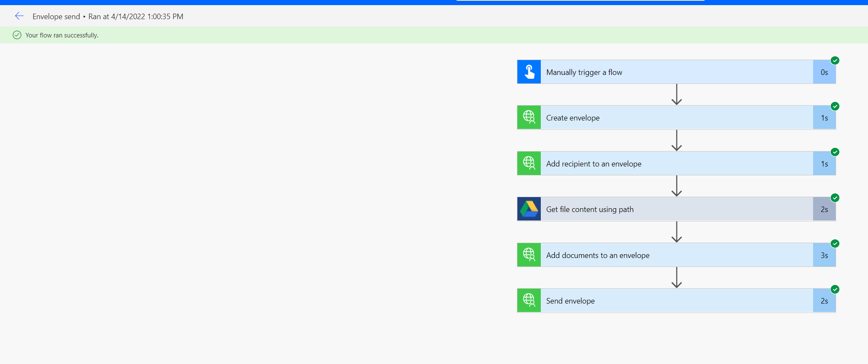
Task: Expand the Manually trigger a flow step
Action: pos(677,72)
